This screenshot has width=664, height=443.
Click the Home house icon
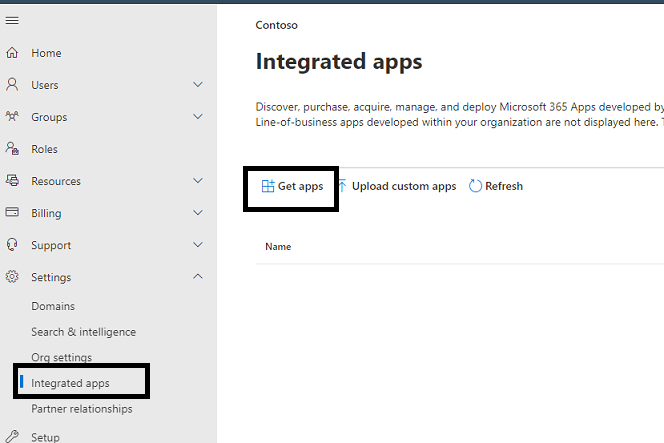pos(12,53)
